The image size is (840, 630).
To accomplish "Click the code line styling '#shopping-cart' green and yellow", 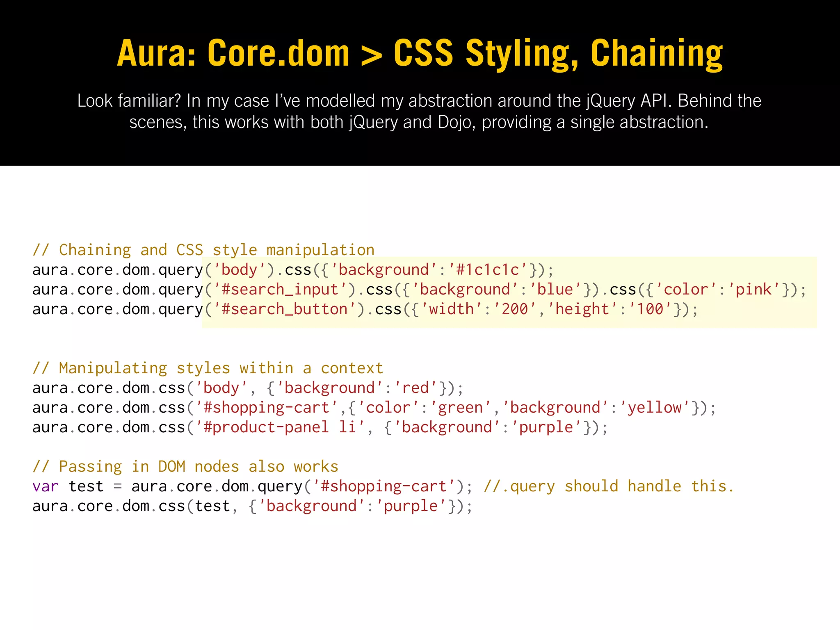I will (374, 408).
